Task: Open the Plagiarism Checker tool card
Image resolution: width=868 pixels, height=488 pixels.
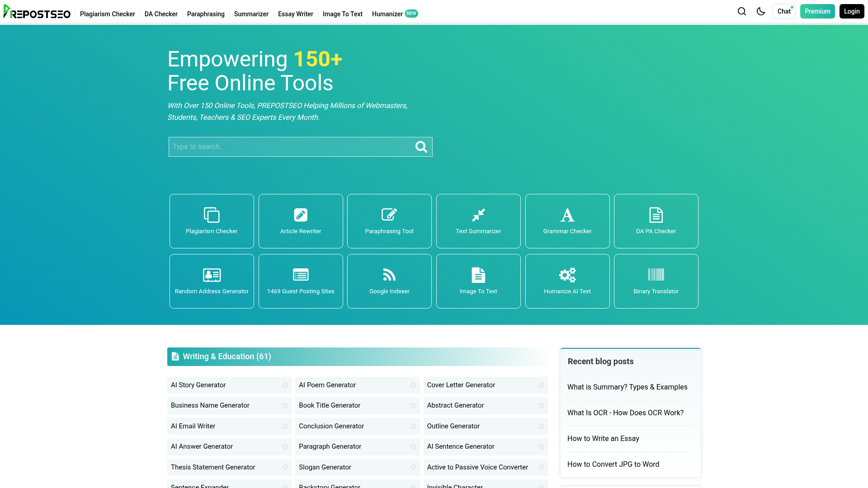Action: click(211, 221)
